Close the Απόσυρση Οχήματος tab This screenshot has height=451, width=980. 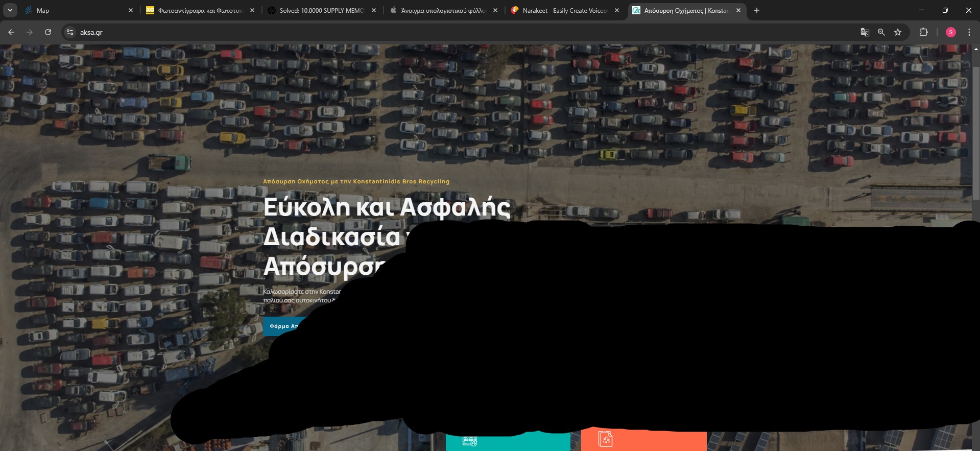[x=738, y=10]
